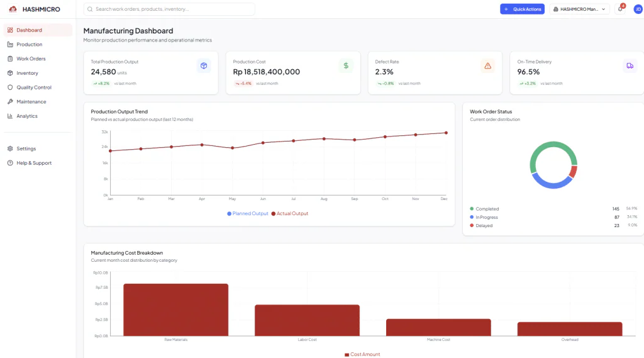The height and width of the screenshot is (358, 644).
Task: Click the Production Output Trend title
Action: point(119,111)
